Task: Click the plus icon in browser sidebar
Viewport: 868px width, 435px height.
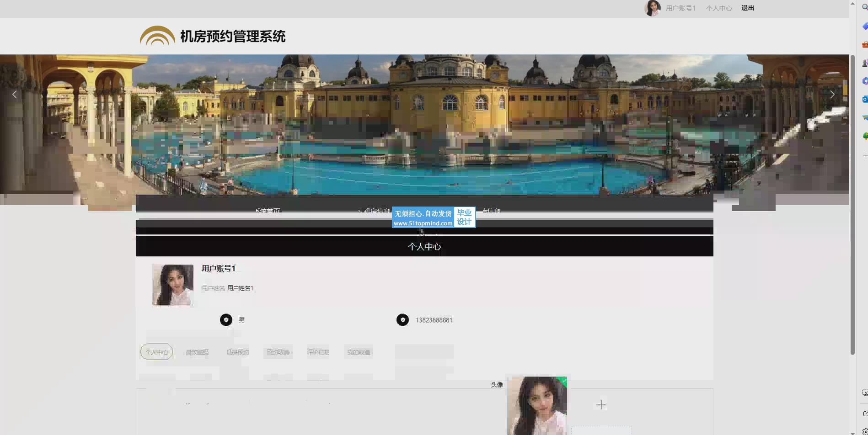Action: 864,156
